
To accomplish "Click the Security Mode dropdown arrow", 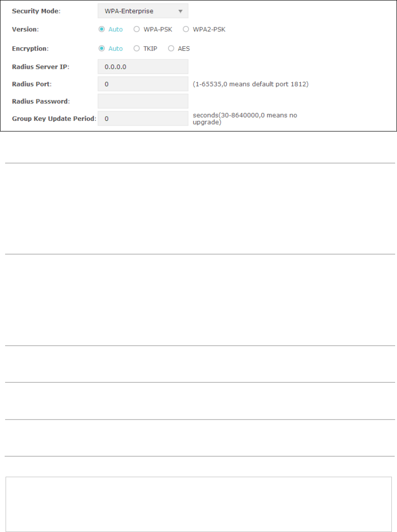I will pos(180,11).
